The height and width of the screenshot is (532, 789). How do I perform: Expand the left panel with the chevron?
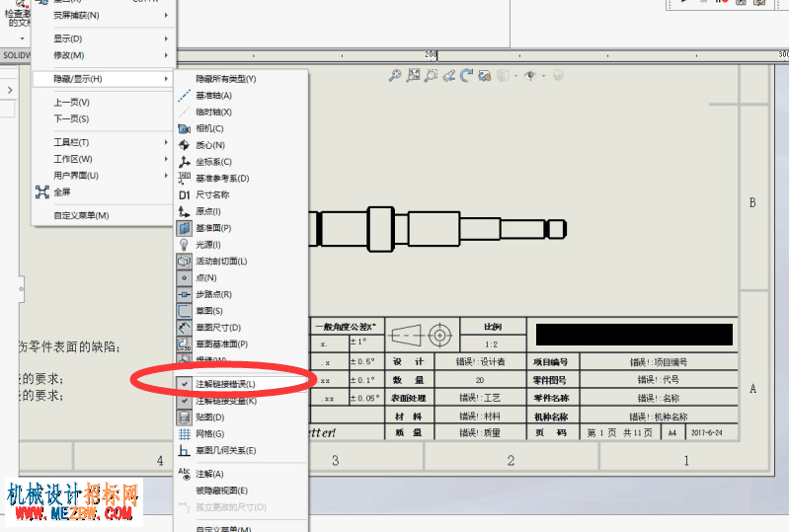[x=10, y=90]
